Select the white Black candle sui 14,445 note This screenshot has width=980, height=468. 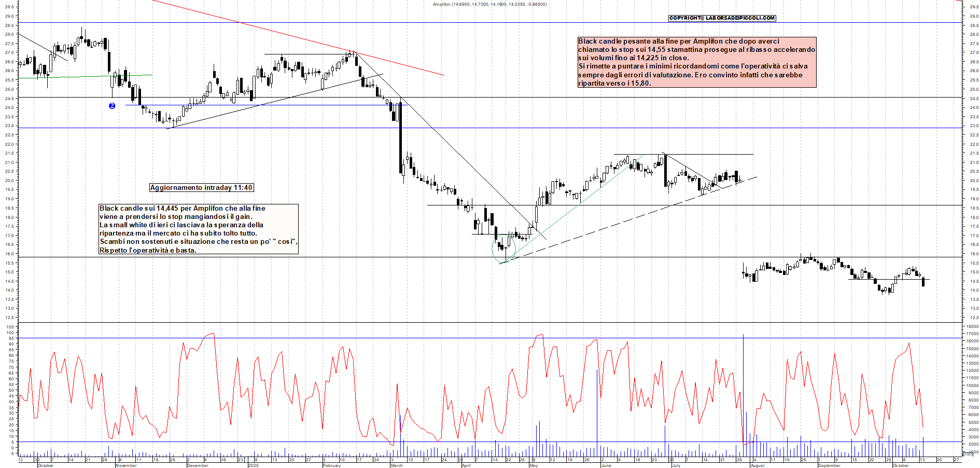199,229
